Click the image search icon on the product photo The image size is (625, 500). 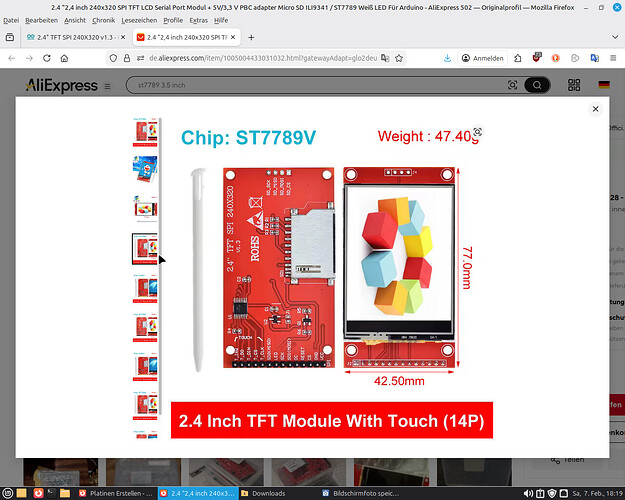(478, 132)
